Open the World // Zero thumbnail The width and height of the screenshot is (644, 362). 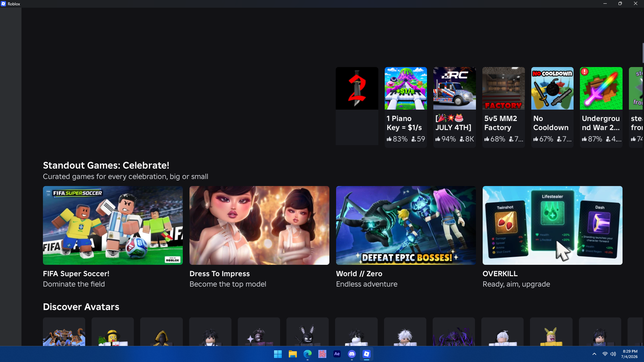[406, 225]
